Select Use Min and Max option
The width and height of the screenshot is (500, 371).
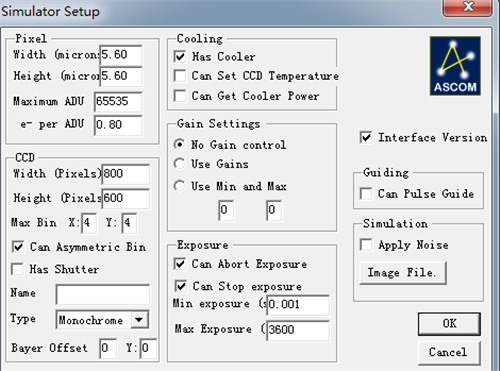pyautogui.click(x=179, y=186)
